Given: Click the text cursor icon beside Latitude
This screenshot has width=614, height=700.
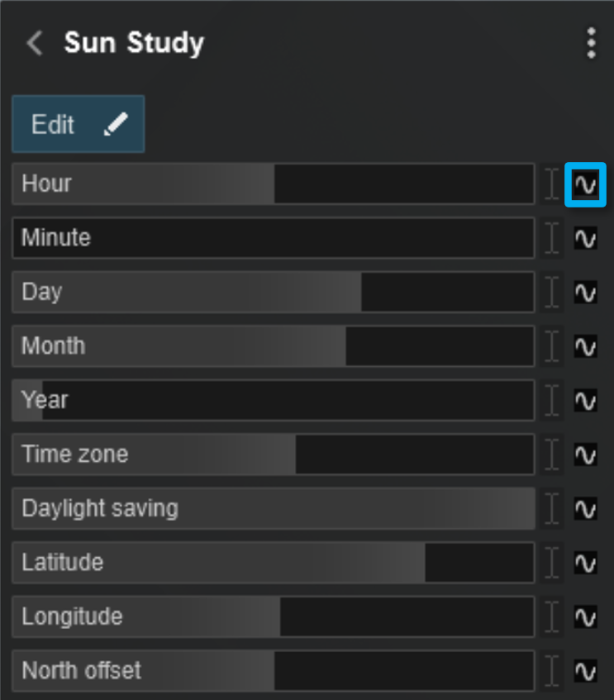Looking at the screenshot, I should pyautogui.click(x=552, y=563).
